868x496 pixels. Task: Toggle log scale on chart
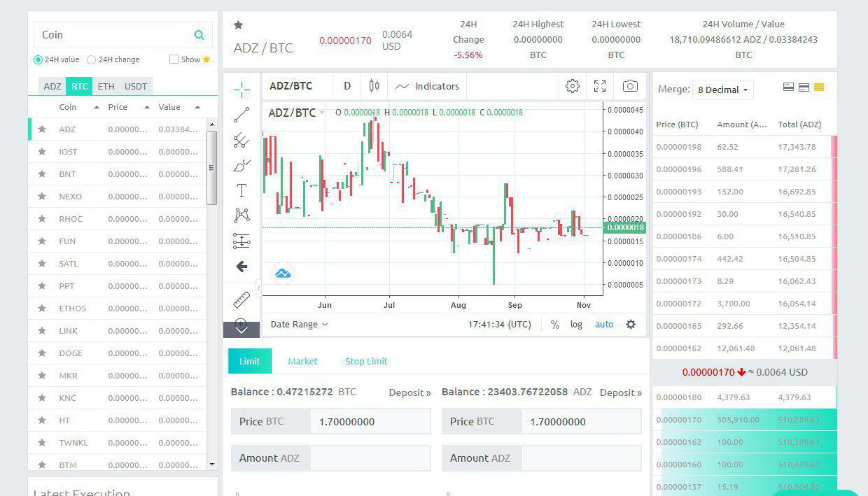point(576,325)
